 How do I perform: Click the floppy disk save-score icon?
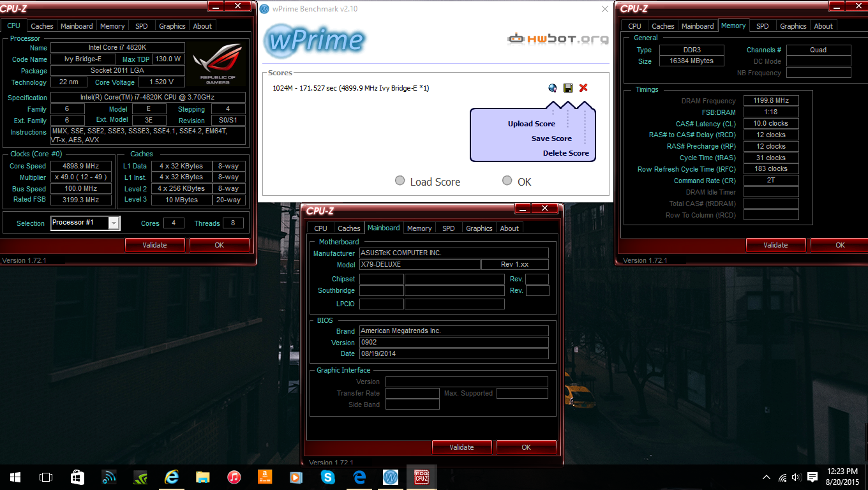(568, 88)
